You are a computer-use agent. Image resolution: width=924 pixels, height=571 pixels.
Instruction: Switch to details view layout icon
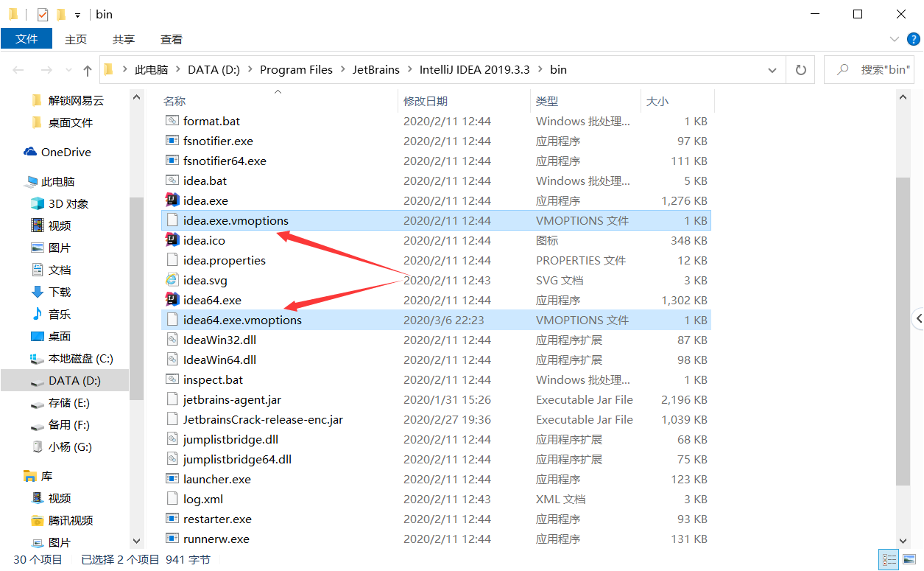[x=889, y=560]
